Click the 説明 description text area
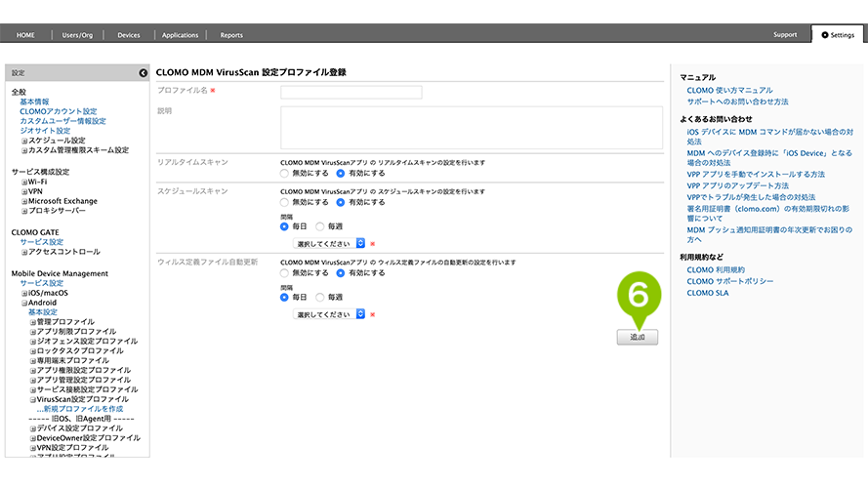Viewport: 868px width, 488px height. pos(472,128)
